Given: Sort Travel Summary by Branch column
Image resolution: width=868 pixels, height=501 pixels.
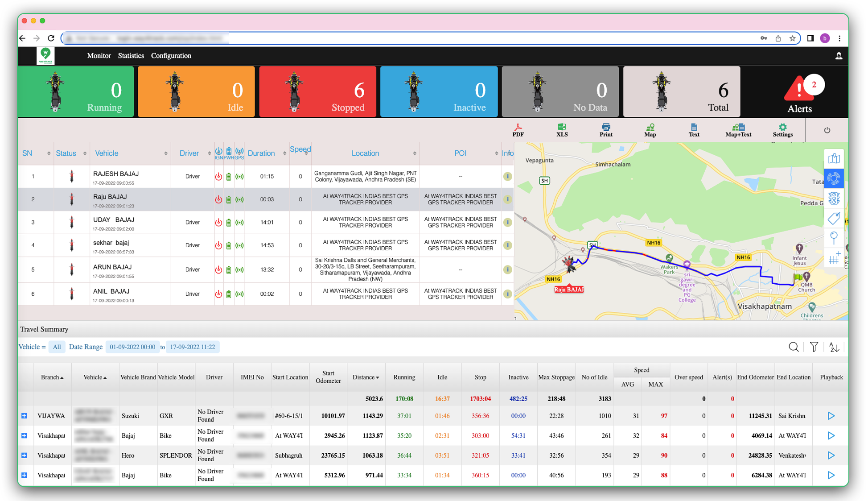Looking at the screenshot, I should point(52,377).
